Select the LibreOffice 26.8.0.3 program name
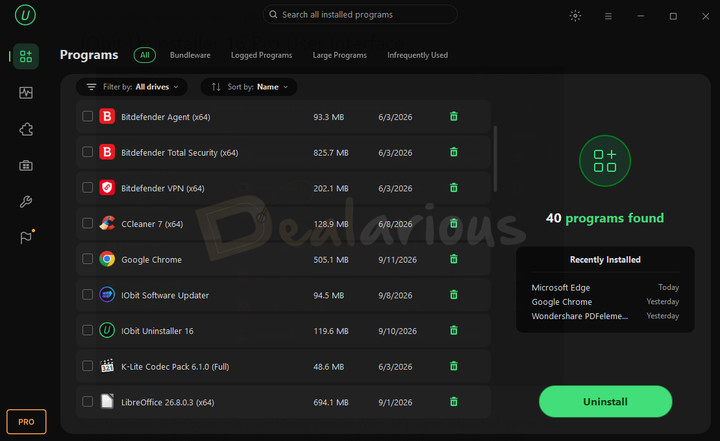 point(168,402)
